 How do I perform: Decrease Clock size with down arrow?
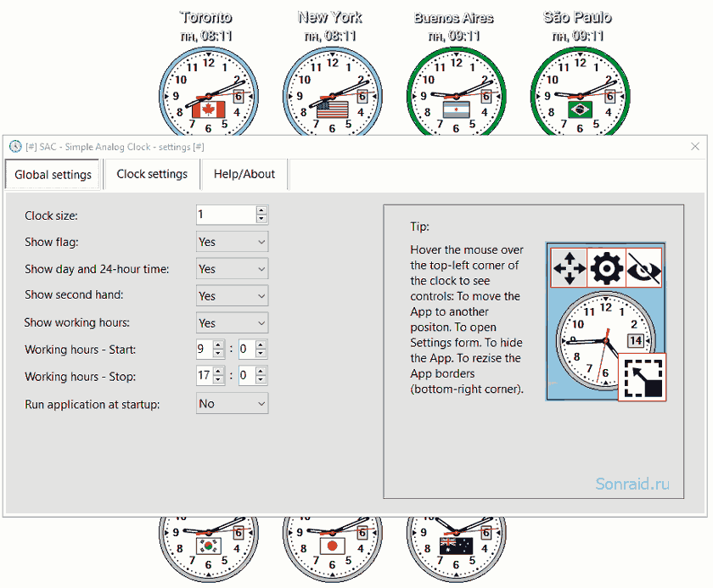[x=261, y=219]
